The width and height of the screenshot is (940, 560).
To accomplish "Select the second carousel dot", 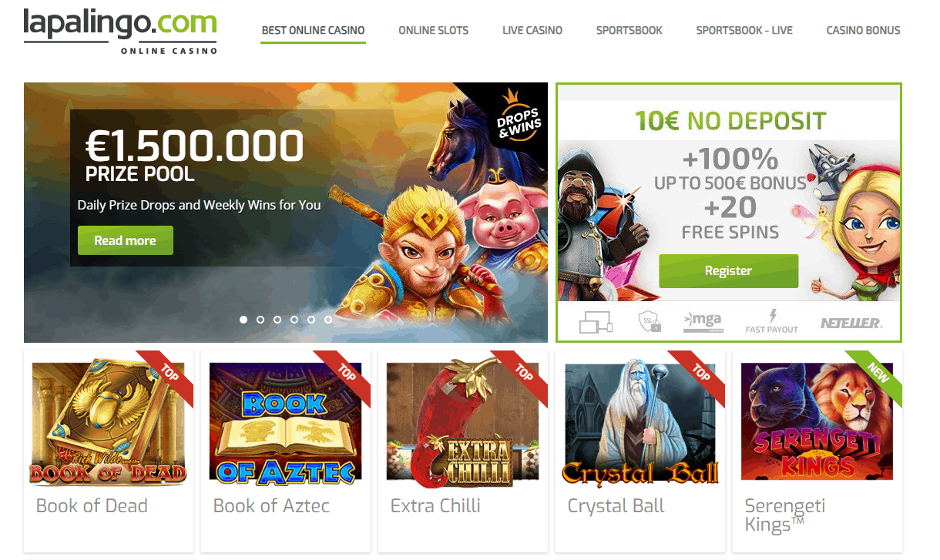I will [260, 319].
